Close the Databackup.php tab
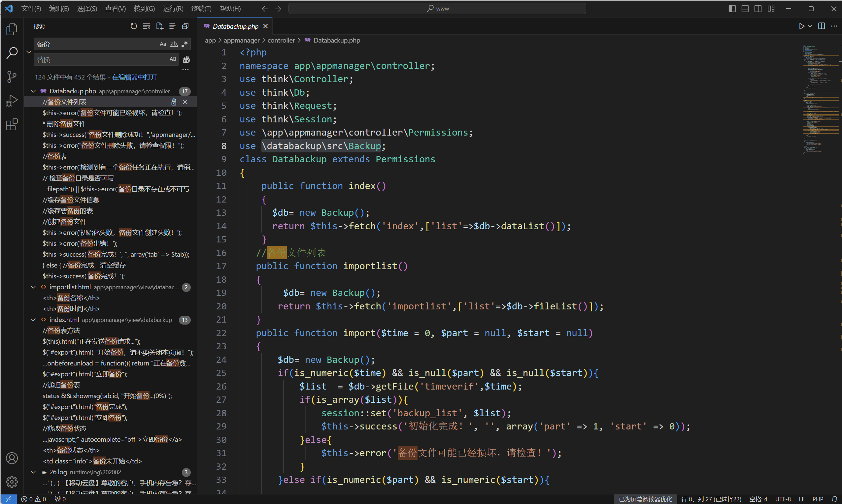The height and width of the screenshot is (504, 842). [265, 26]
